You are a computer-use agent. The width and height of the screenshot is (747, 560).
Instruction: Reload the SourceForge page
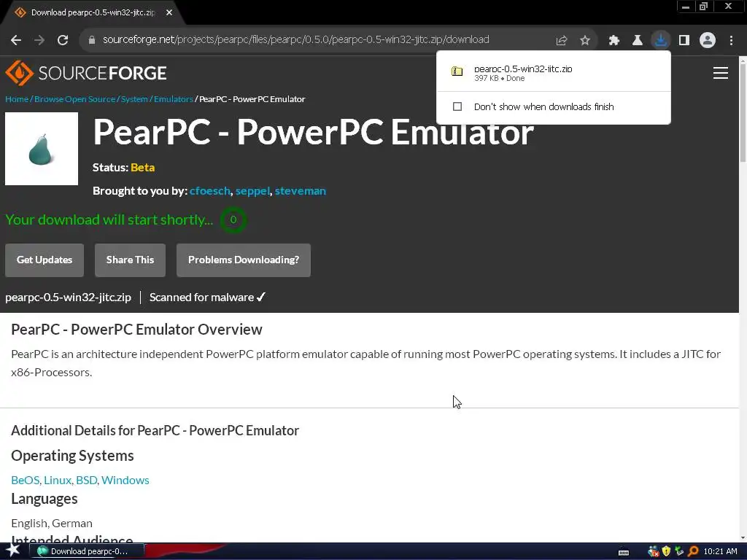coord(63,40)
